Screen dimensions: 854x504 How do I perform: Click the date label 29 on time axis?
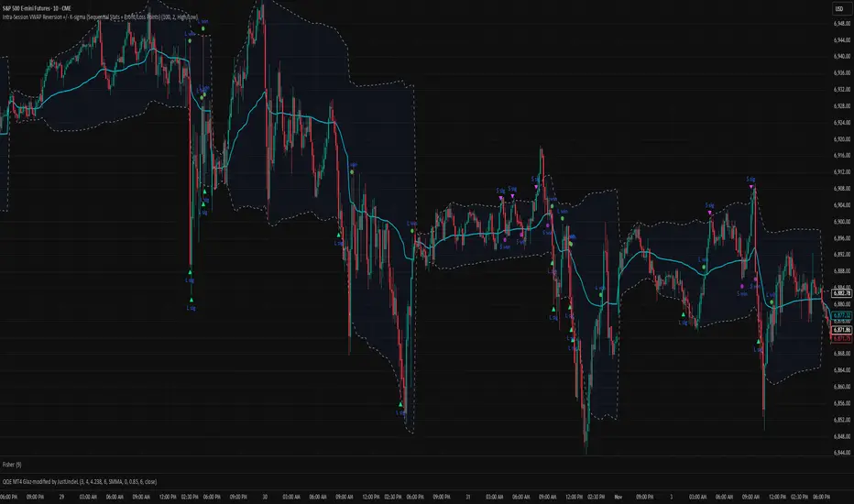click(61, 497)
